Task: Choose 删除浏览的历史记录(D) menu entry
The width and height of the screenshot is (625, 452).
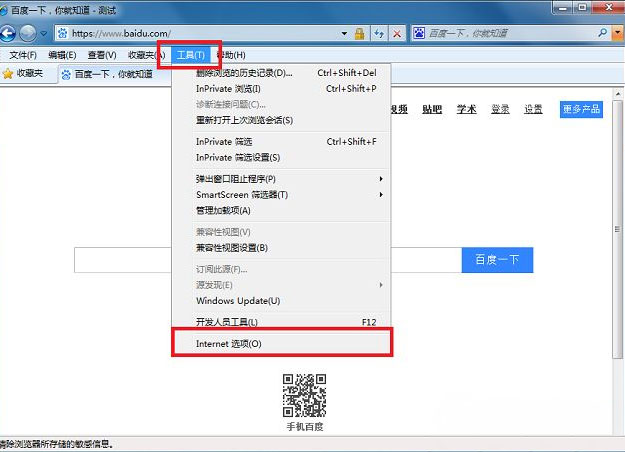Action: coord(281,73)
